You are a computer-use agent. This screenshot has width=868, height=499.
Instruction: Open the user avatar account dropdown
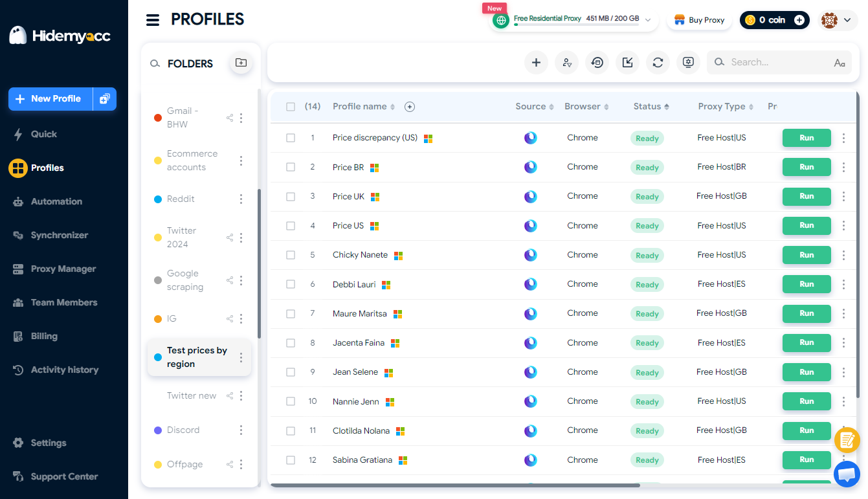(x=838, y=20)
